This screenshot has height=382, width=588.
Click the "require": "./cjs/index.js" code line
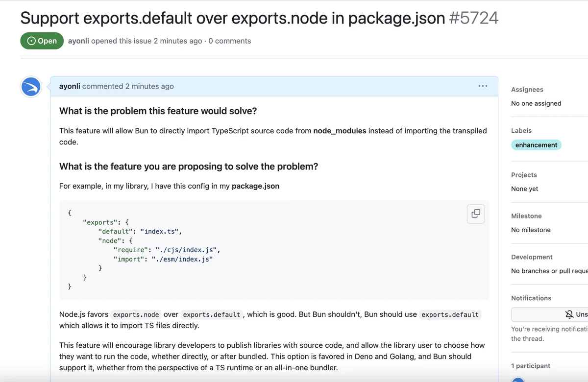point(167,250)
